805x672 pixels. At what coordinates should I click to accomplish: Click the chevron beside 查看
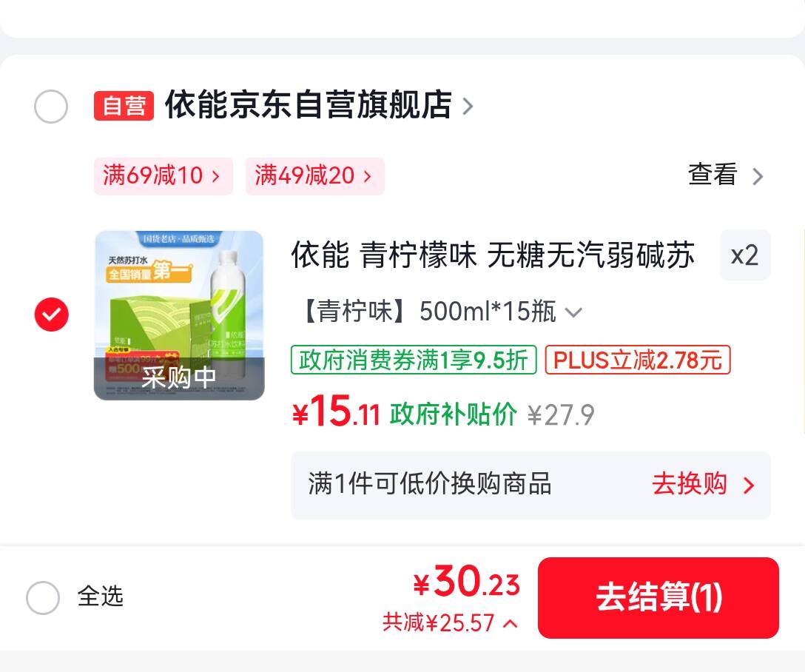(757, 176)
